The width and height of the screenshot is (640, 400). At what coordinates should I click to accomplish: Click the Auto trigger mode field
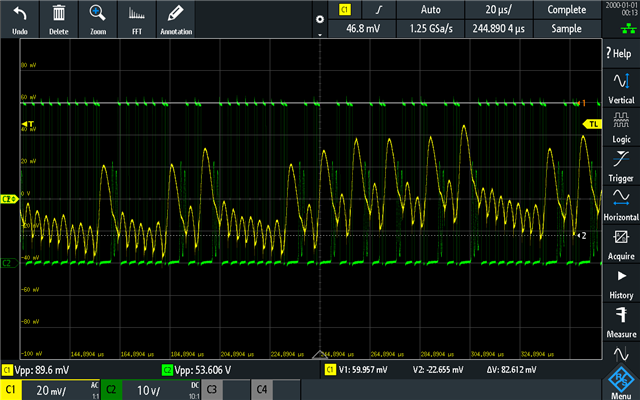click(x=431, y=9)
